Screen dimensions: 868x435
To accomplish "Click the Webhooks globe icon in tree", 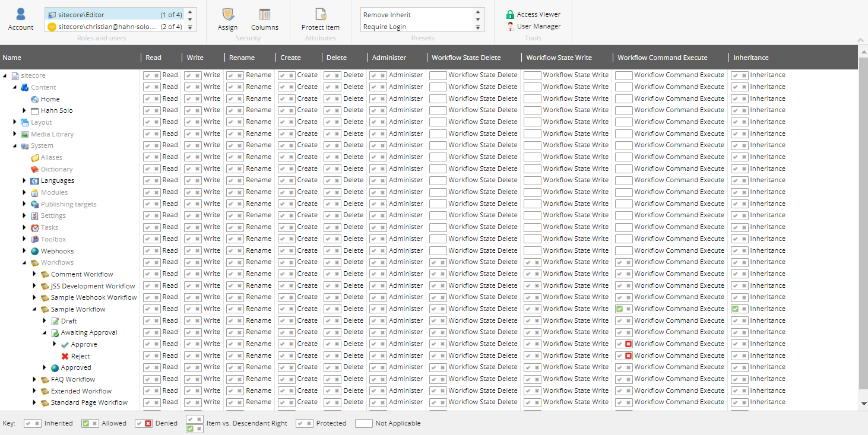I will pyautogui.click(x=35, y=251).
